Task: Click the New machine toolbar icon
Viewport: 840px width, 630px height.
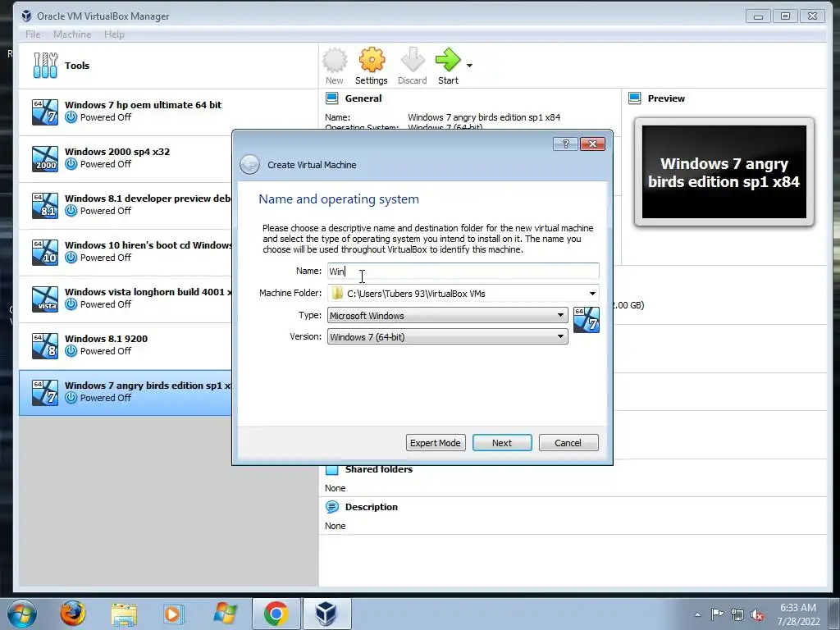Action: 335,66
